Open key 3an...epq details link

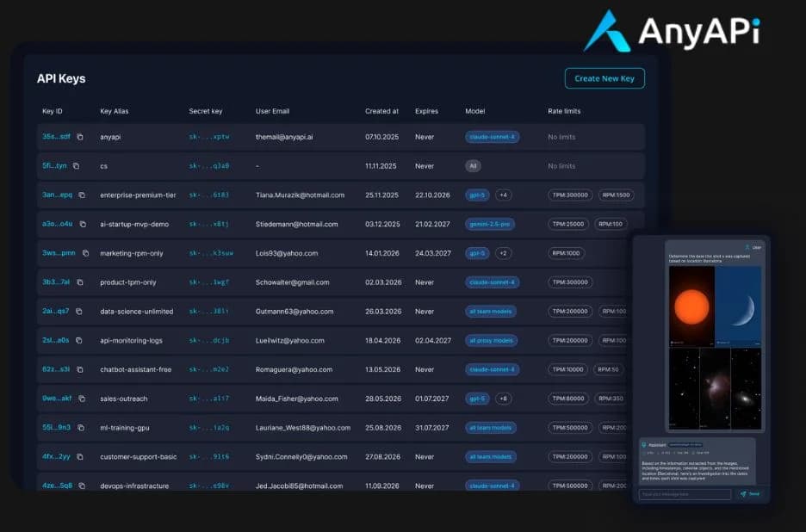[x=57, y=195]
